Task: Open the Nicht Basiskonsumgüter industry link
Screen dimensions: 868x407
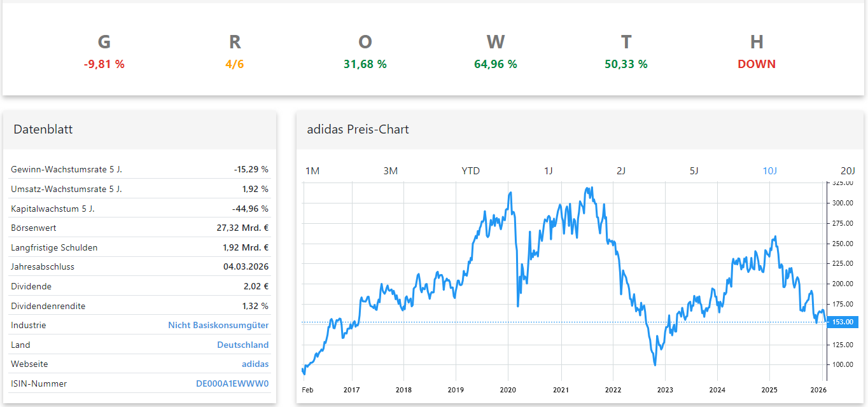Action: click(x=218, y=325)
